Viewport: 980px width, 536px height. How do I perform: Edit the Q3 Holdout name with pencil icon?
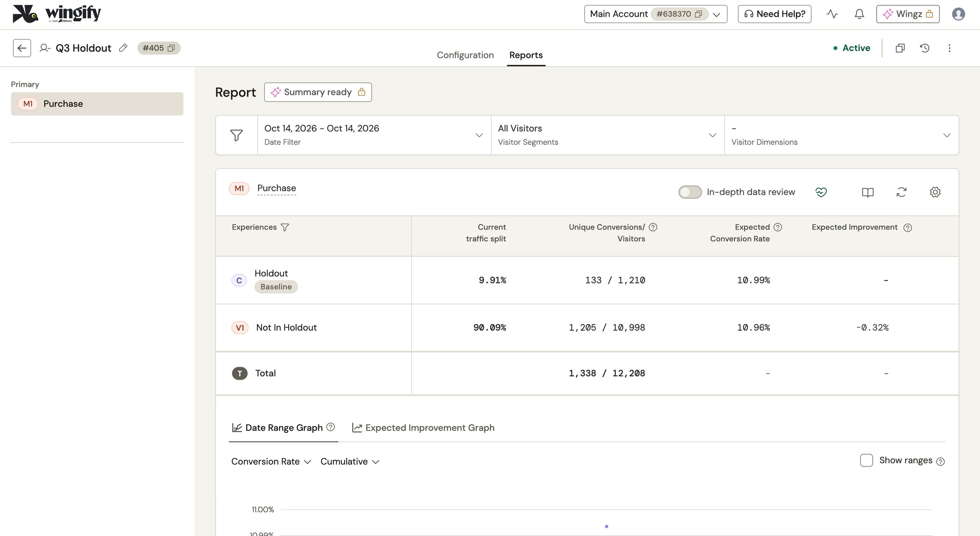pos(123,48)
